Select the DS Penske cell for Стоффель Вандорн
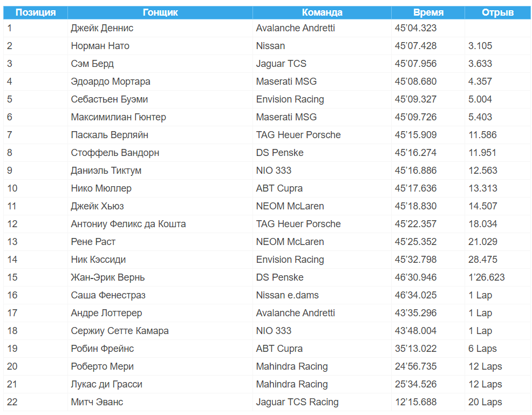The image size is (532, 415). 279,153
